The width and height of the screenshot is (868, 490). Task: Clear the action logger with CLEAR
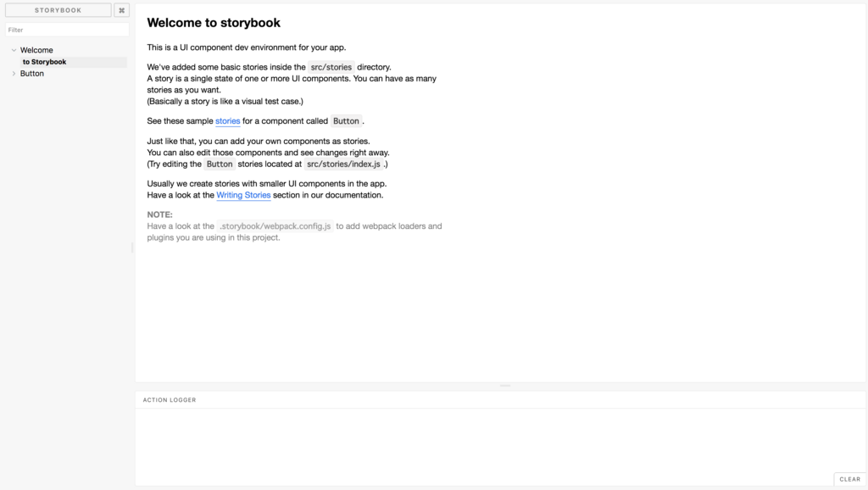849,479
